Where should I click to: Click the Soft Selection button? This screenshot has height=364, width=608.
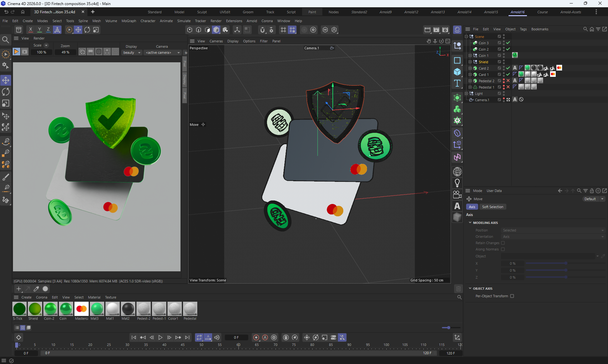(x=492, y=207)
